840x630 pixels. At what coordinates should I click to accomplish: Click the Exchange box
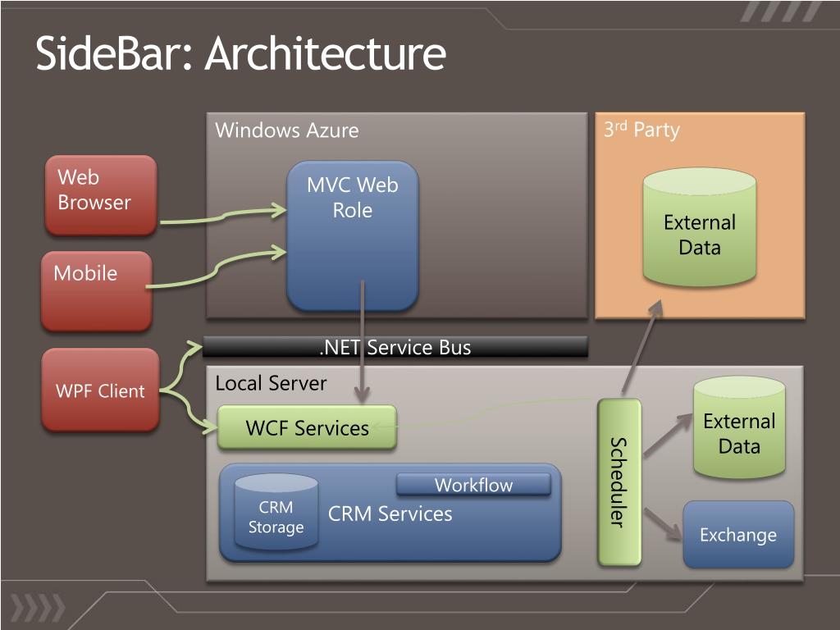coord(738,535)
